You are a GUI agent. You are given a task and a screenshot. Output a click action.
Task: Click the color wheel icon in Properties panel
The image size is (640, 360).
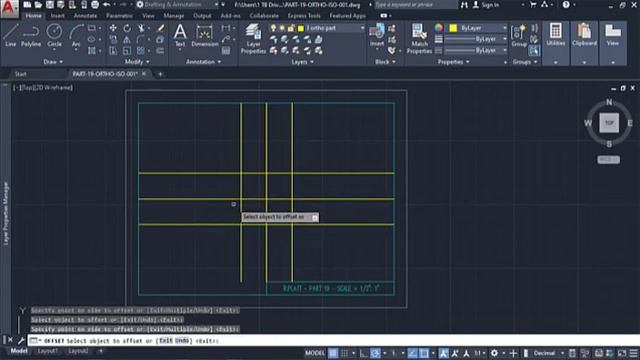coord(439,28)
